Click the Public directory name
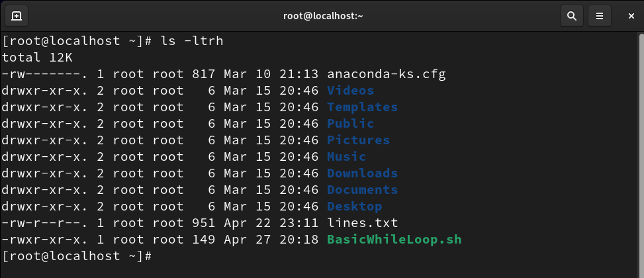The width and height of the screenshot is (644, 278). tap(351, 124)
